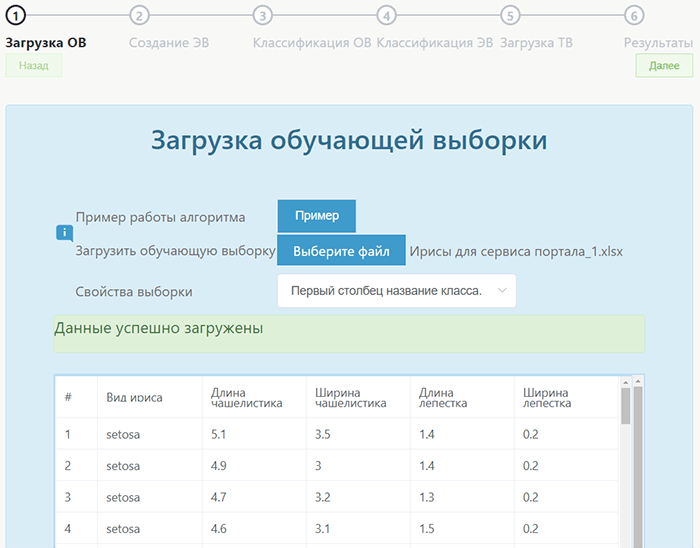Click Выберите файл to upload sample
700x548 pixels.
click(x=341, y=251)
